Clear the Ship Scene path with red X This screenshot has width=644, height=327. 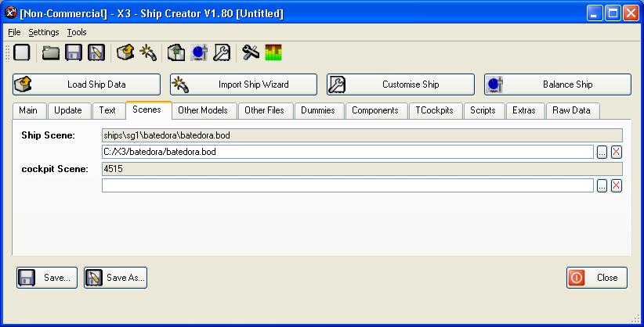(x=616, y=153)
